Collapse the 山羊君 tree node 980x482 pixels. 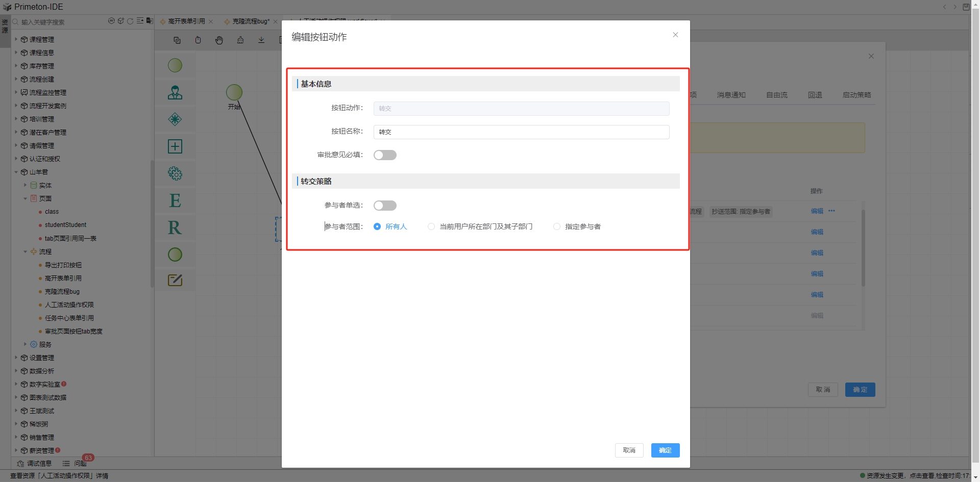(x=16, y=172)
